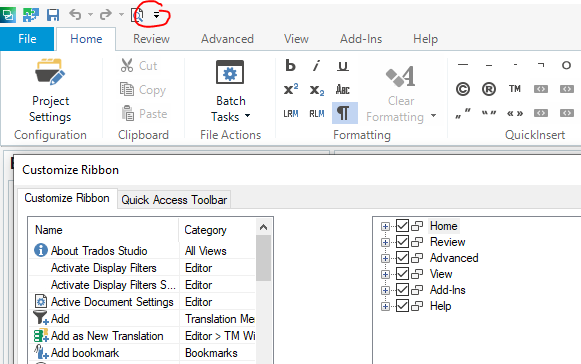Image resolution: width=581 pixels, height=364 pixels.
Task: Insert registered trademark symbol
Action: pyautogui.click(x=489, y=89)
